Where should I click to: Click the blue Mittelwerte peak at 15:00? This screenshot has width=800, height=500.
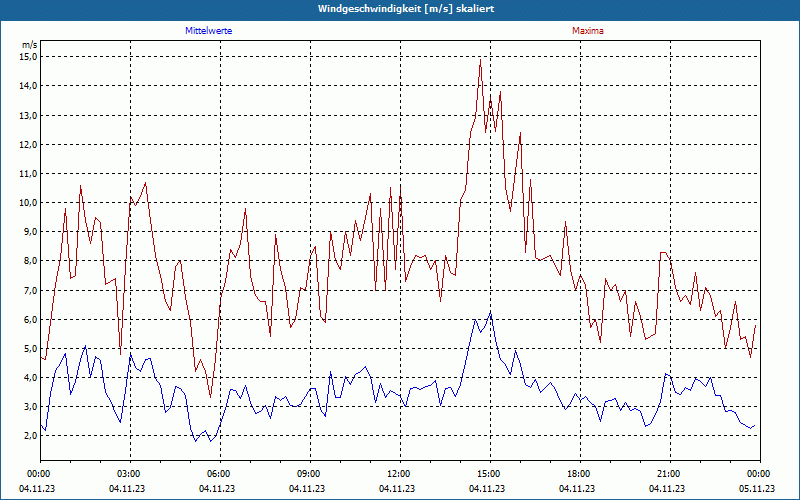pos(490,312)
